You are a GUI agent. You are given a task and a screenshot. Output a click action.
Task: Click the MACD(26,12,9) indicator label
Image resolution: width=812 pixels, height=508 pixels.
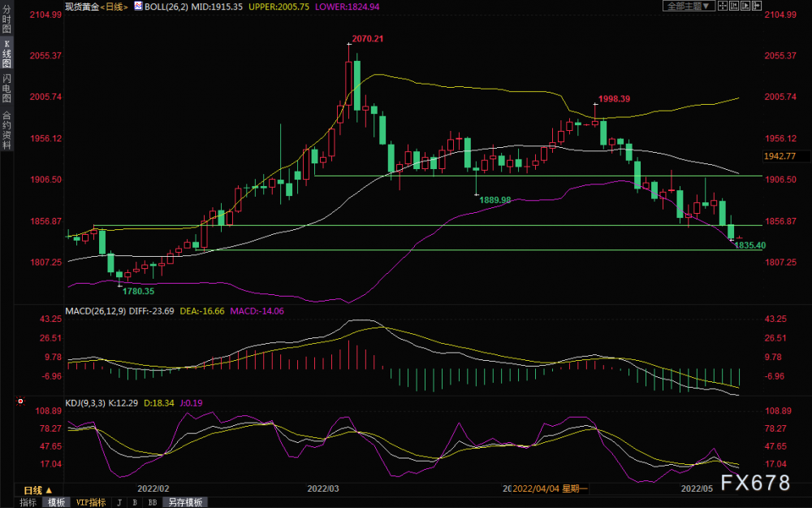95,311
